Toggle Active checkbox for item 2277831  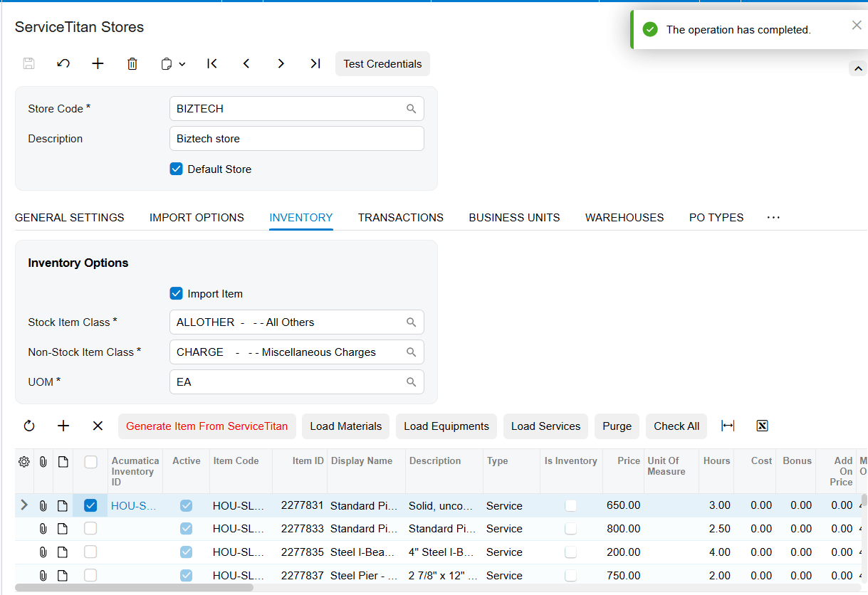click(186, 506)
